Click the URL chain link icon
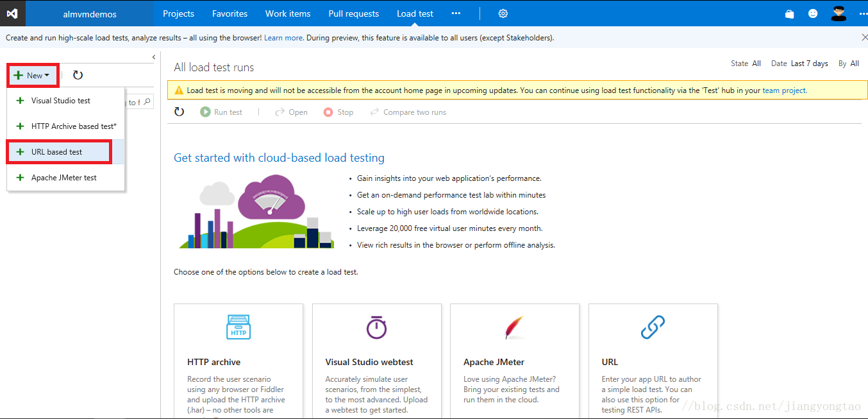This screenshot has height=419, width=868. point(653,327)
